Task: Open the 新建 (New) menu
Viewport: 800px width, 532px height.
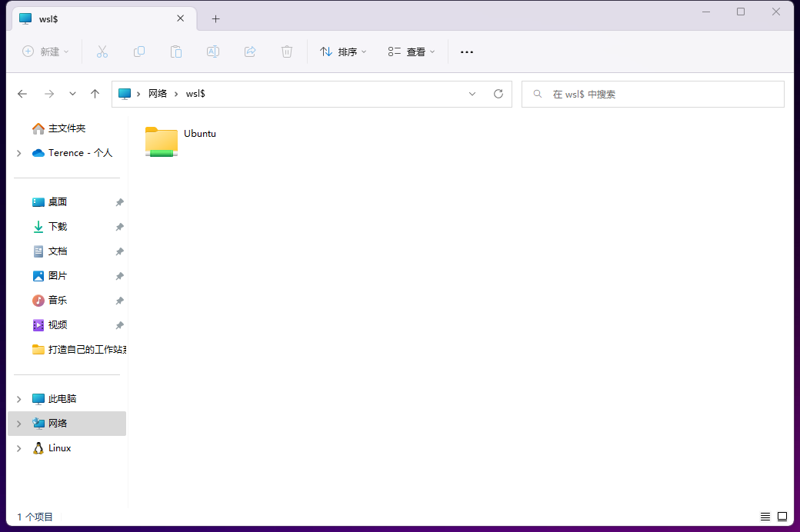Action: tap(45, 52)
